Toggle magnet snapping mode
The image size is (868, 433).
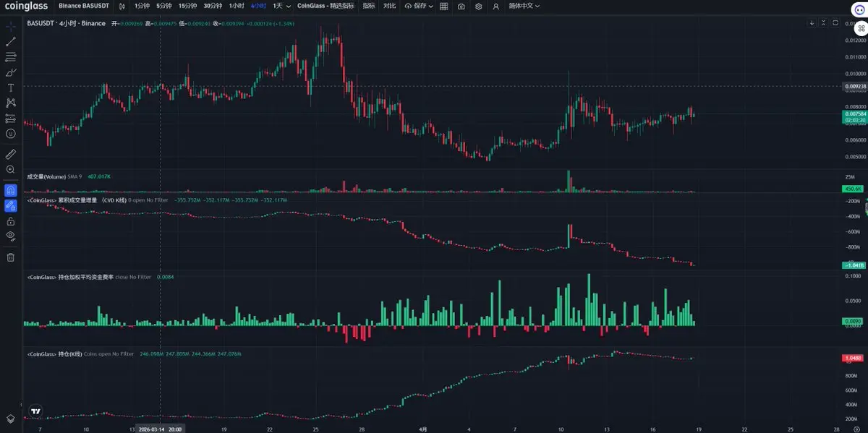click(11, 190)
